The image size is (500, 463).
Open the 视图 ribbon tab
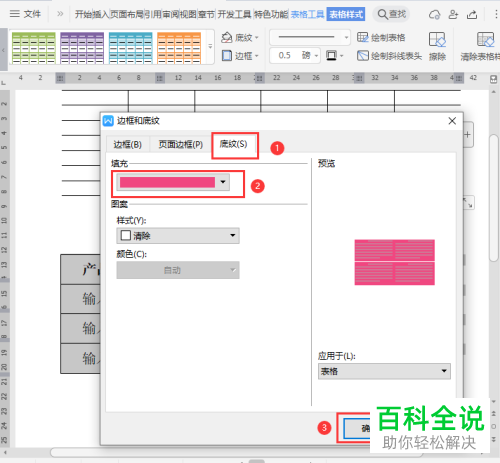pos(188,14)
